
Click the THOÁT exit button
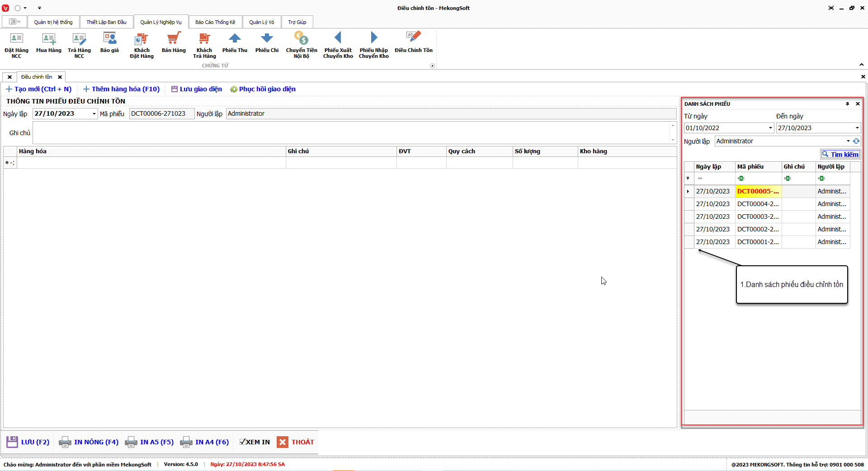(x=296, y=442)
